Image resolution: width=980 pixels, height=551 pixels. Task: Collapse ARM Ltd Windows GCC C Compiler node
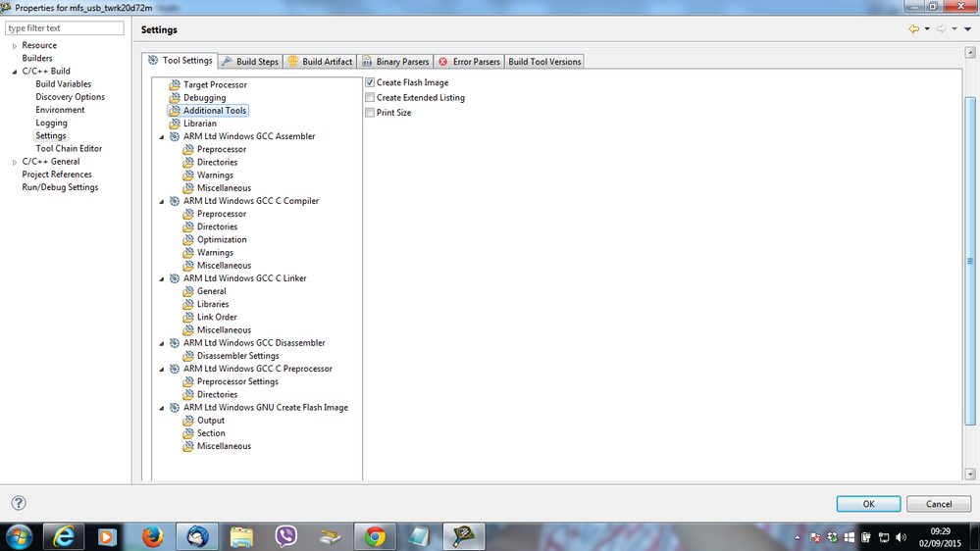pos(162,201)
